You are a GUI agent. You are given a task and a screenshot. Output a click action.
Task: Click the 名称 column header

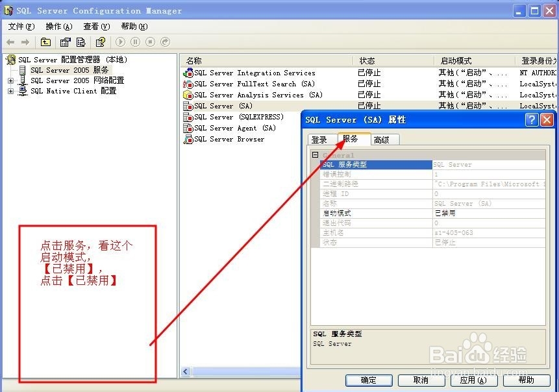pos(267,61)
